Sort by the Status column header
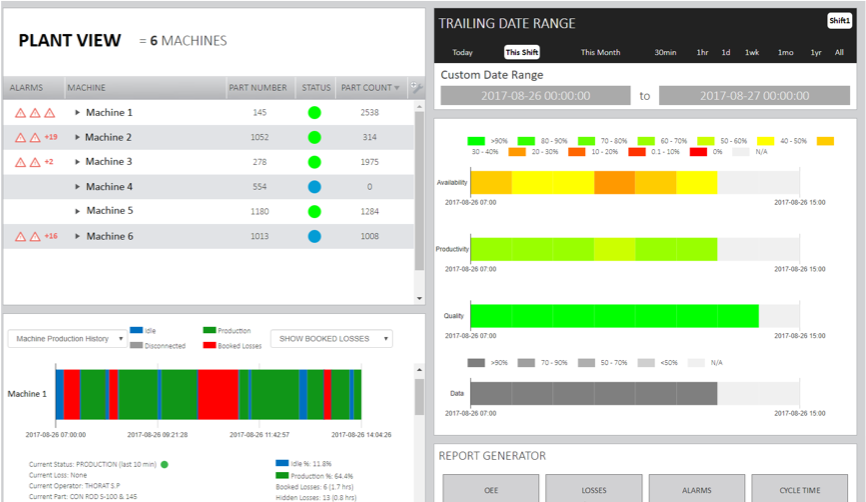 coord(316,88)
